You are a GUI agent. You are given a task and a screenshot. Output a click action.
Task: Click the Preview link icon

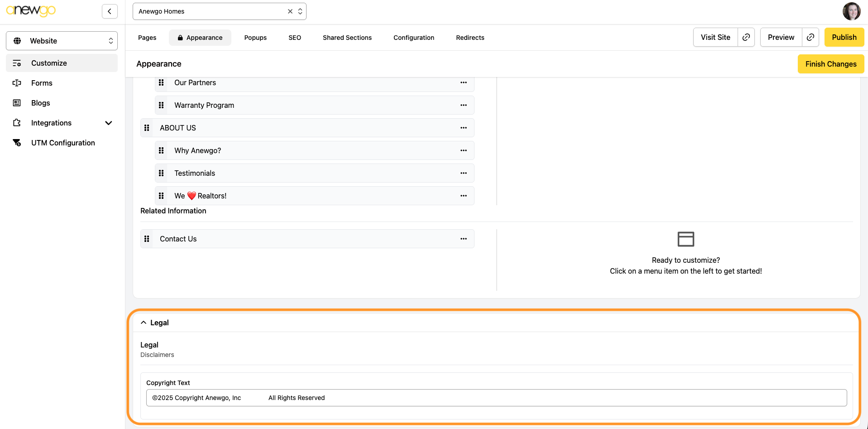(x=810, y=37)
